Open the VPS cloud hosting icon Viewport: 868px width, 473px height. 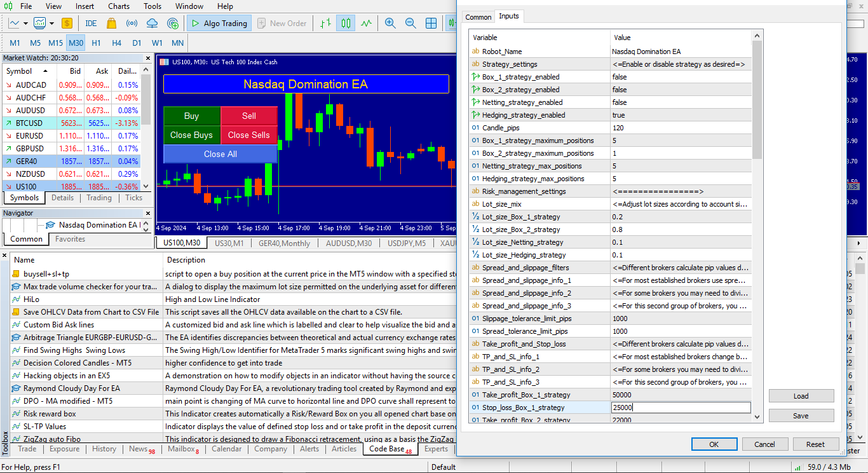click(153, 24)
